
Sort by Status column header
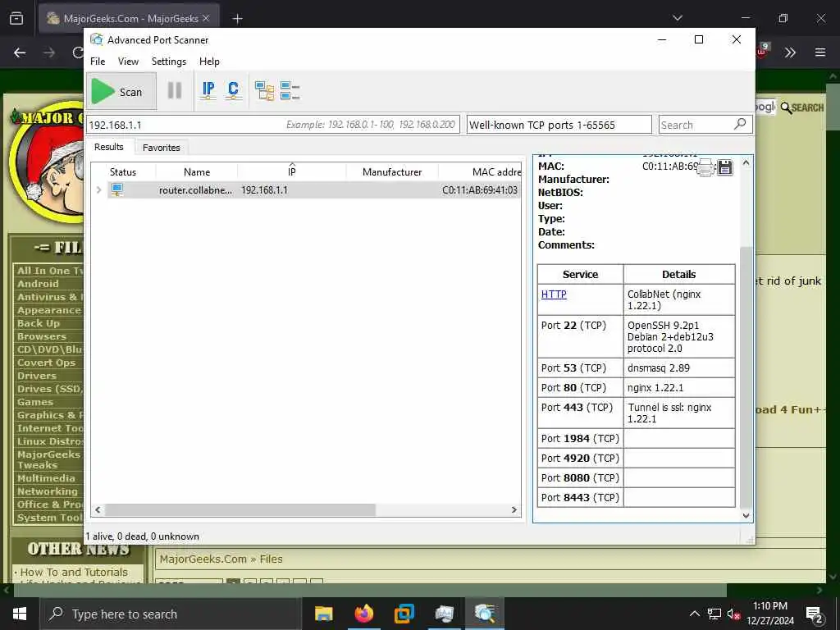point(123,172)
